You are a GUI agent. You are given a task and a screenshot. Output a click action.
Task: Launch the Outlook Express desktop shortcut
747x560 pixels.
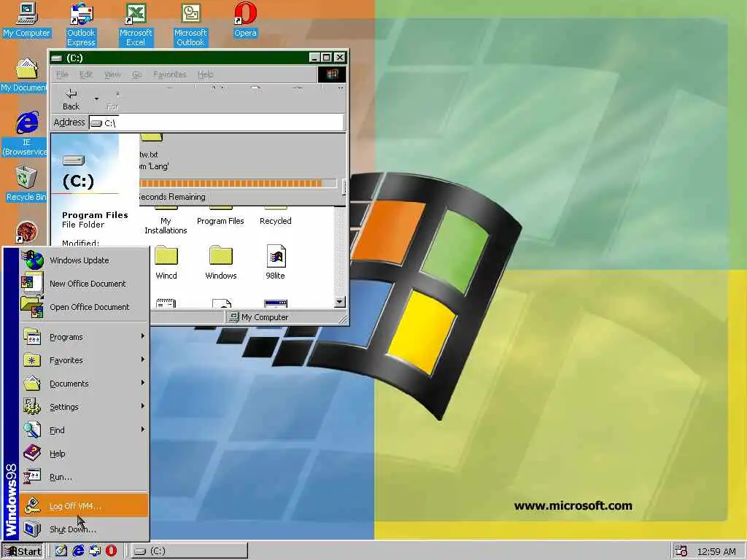pos(81,25)
